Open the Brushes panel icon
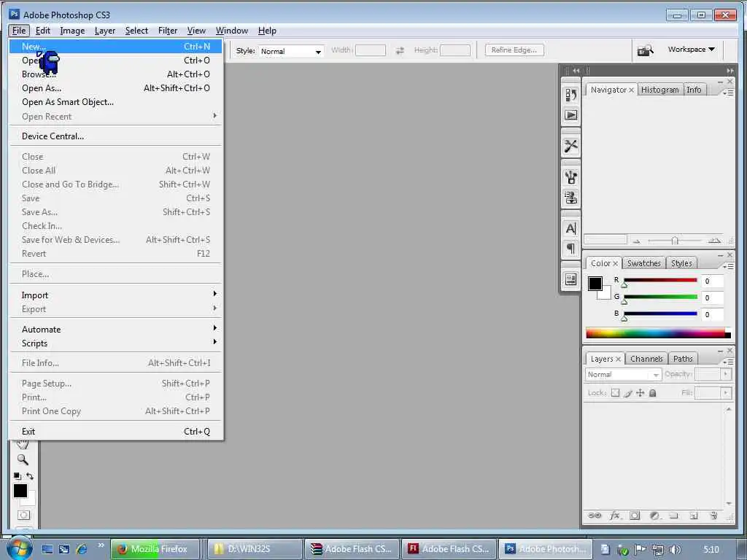 [x=570, y=177]
